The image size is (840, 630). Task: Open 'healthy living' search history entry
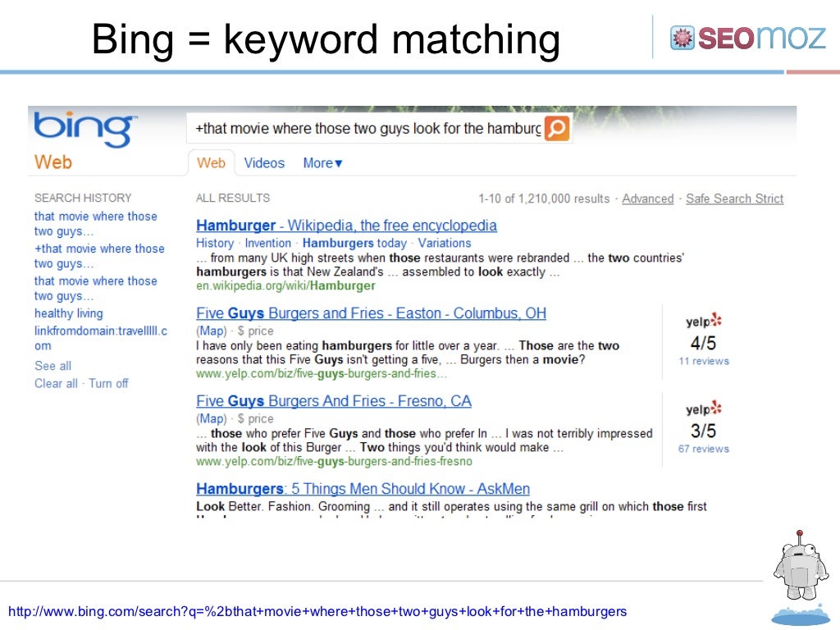coord(69,313)
